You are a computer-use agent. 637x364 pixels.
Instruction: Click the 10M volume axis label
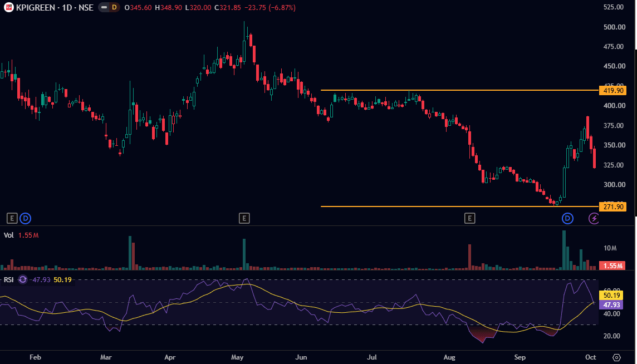coord(610,248)
